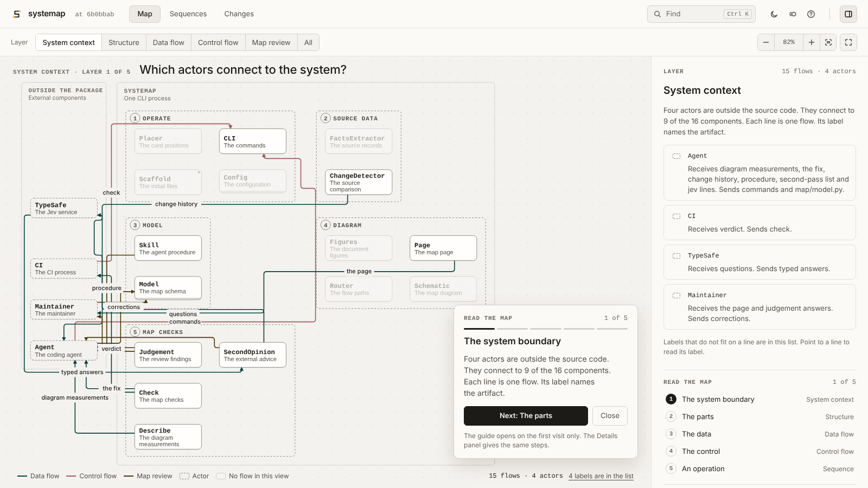868x488 pixels.
Task: Click Next: The parts button
Action: (x=526, y=416)
